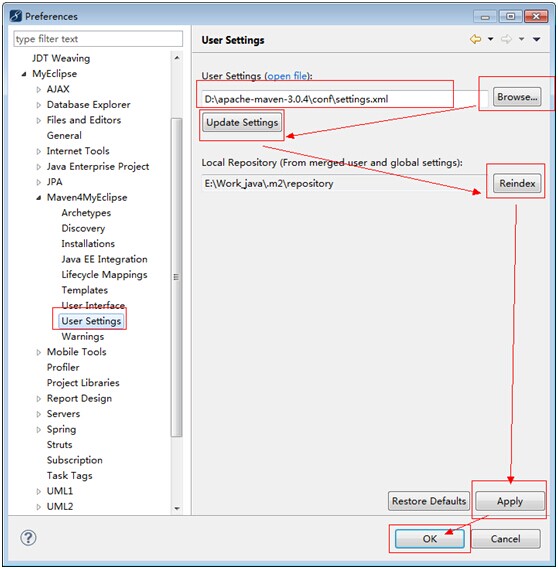Click Restore Defaults button
Screen dimensions: 558x569
(x=429, y=501)
